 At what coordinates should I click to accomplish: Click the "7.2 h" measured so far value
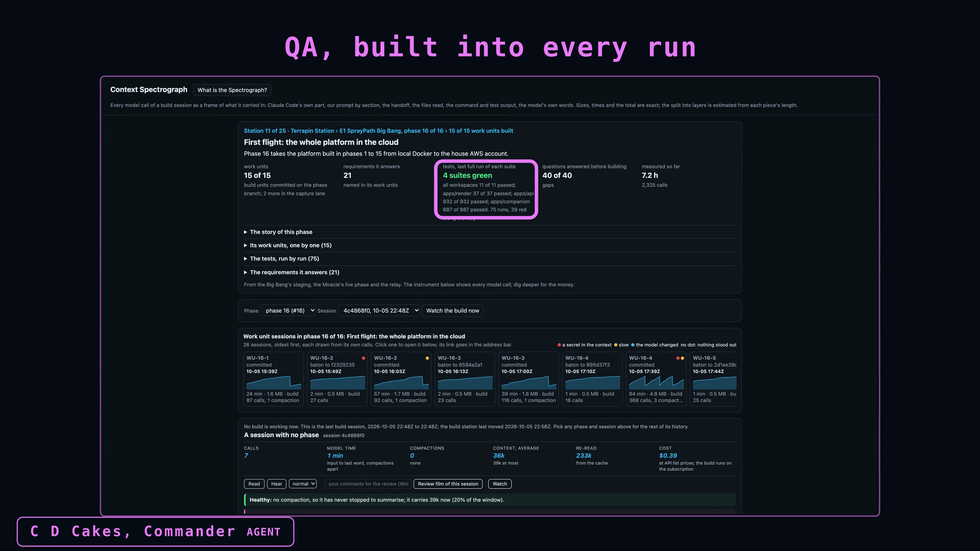pyautogui.click(x=650, y=175)
